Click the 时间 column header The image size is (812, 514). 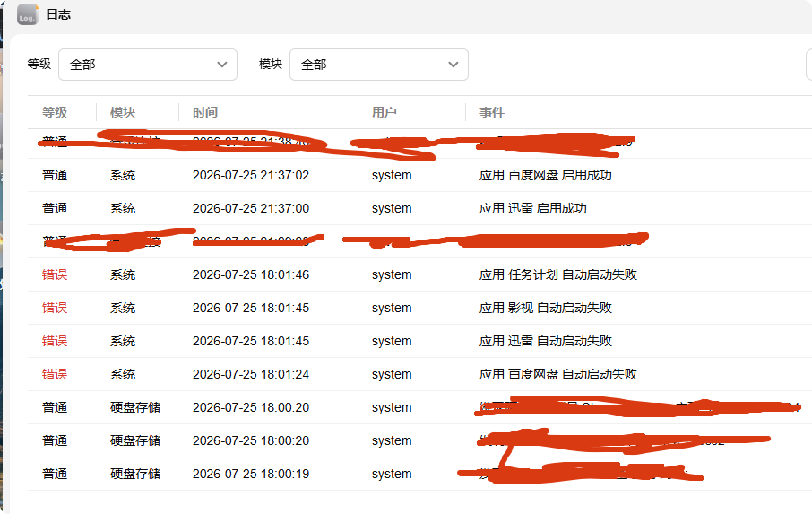pos(205,112)
